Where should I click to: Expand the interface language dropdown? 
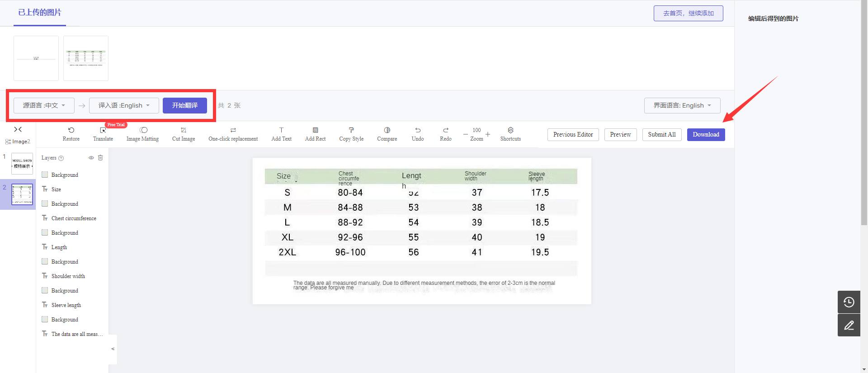[682, 105]
